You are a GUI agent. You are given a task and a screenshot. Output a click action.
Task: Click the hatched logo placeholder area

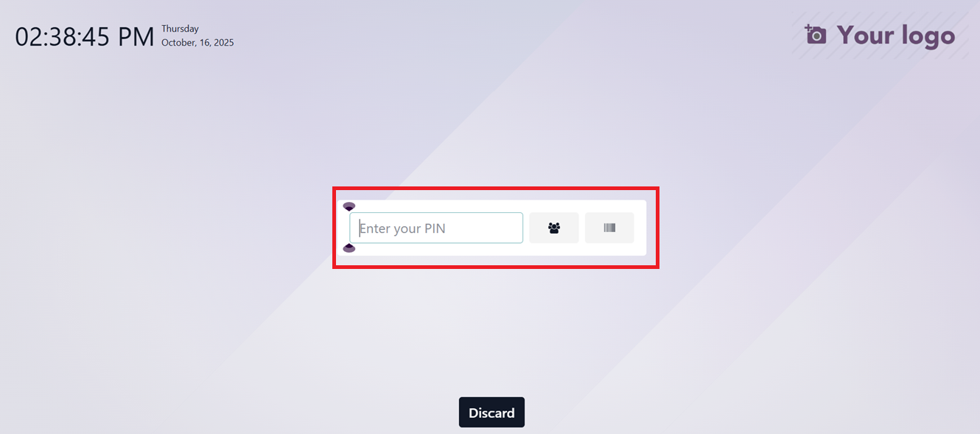click(881, 35)
